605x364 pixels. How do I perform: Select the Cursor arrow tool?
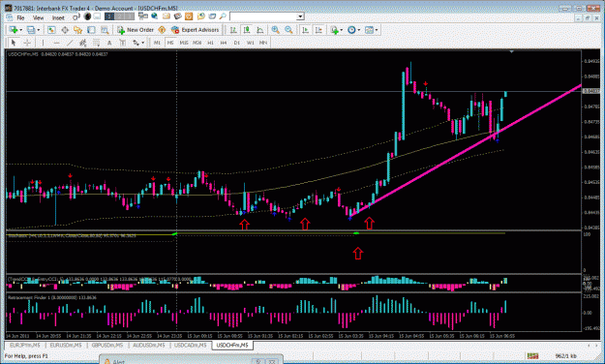14,43
